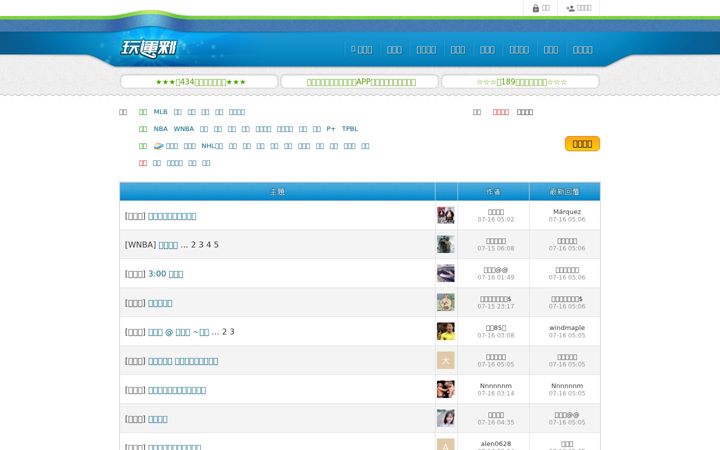Click Nnnnnnm in the author column
This screenshot has height=450, width=720.
[x=495, y=386]
